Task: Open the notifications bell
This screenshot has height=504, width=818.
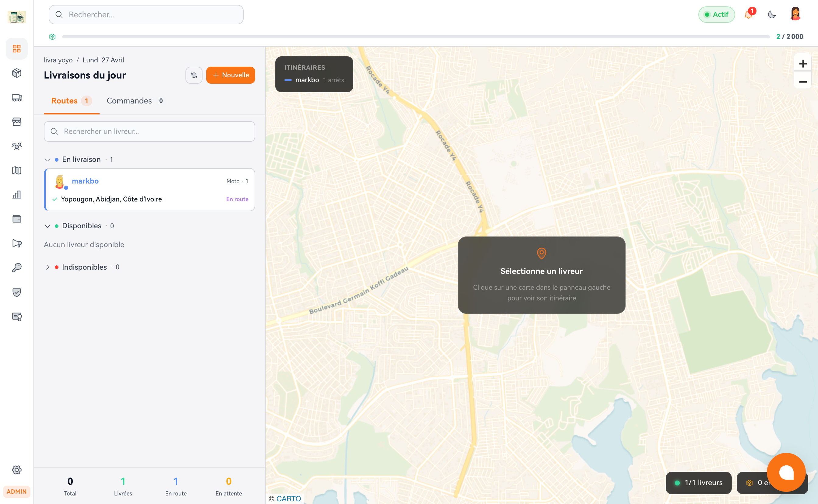Action: (749, 14)
